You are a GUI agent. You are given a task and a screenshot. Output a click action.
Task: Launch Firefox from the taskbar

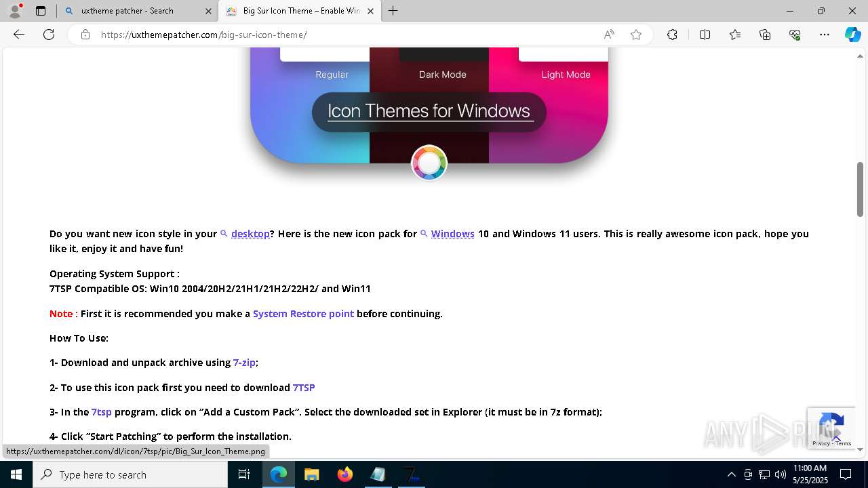[x=345, y=474]
